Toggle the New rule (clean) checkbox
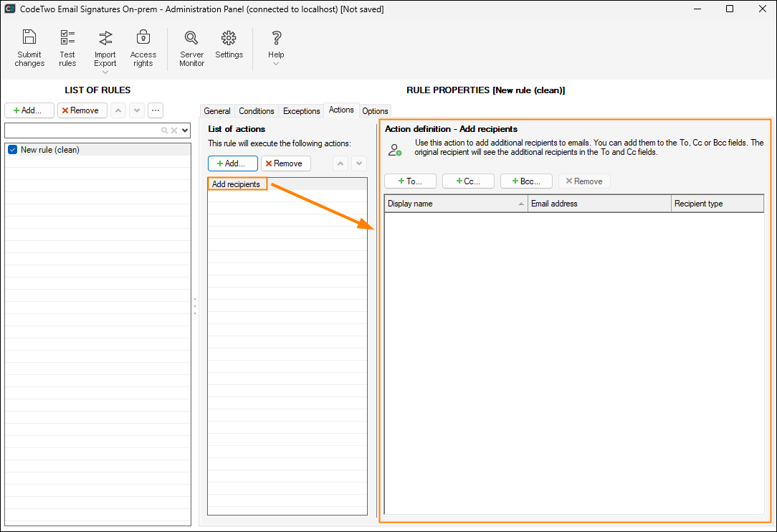Screen dimensions: 777x532 point(12,150)
